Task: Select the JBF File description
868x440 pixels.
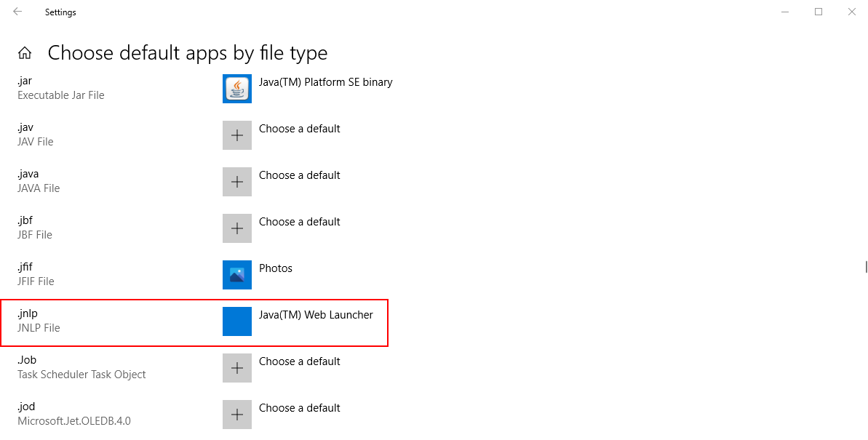Action: click(35, 235)
